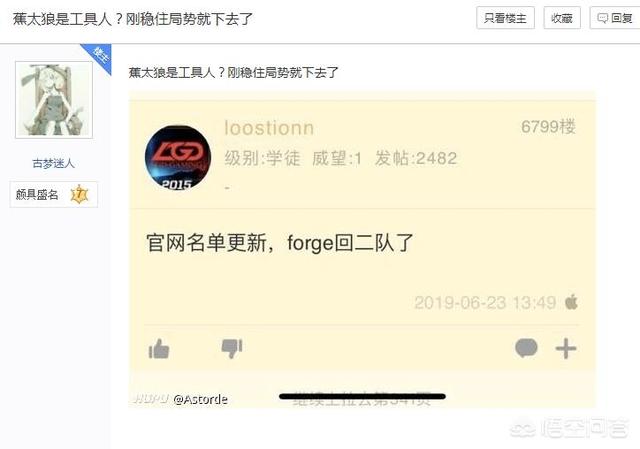Click the 只看楼主 button

click(505, 18)
